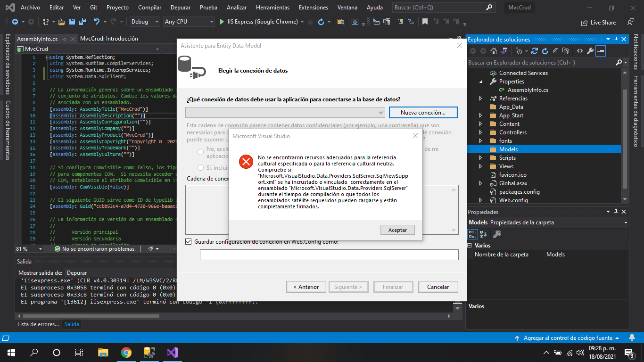The image size is (644, 362).
Task: Click Visual Studio icon in taskbar
Action: (x=172, y=352)
